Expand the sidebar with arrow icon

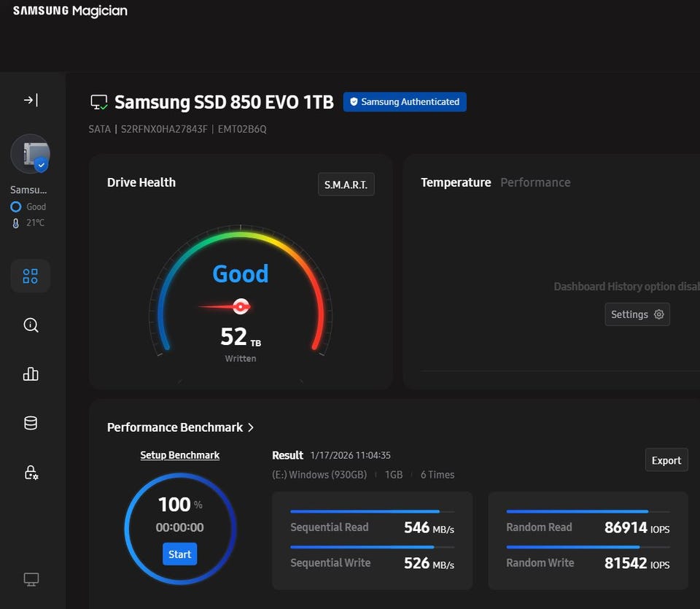click(31, 100)
